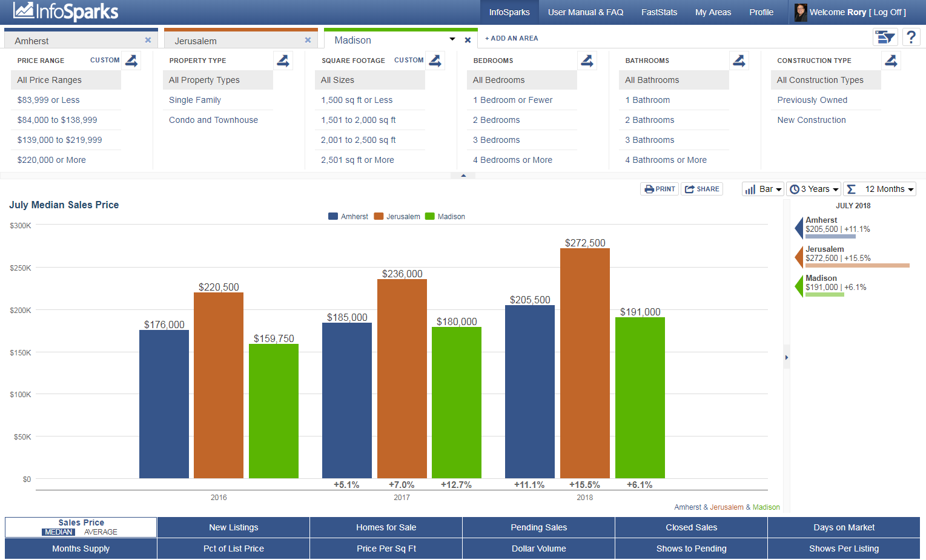Viewport: 926px width, 560px height.
Task: Clear Construction Type filter via eraser icon
Action: (x=891, y=61)
